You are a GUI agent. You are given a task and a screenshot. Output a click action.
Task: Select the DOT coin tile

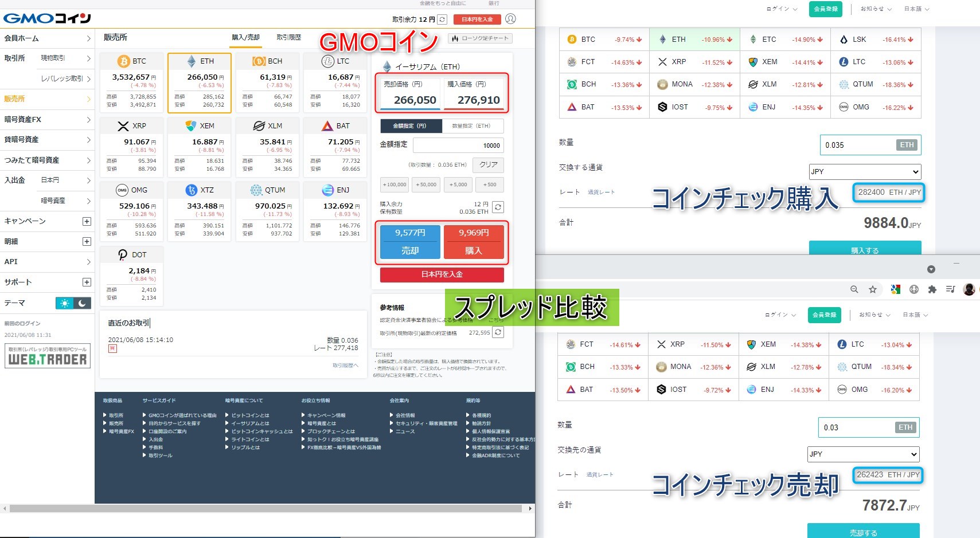[131, 276]
